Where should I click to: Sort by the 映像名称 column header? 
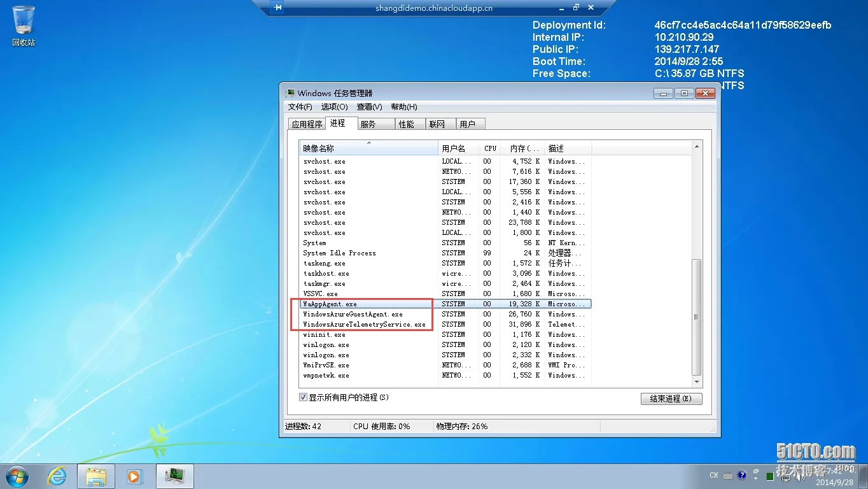tap(369, 148)
